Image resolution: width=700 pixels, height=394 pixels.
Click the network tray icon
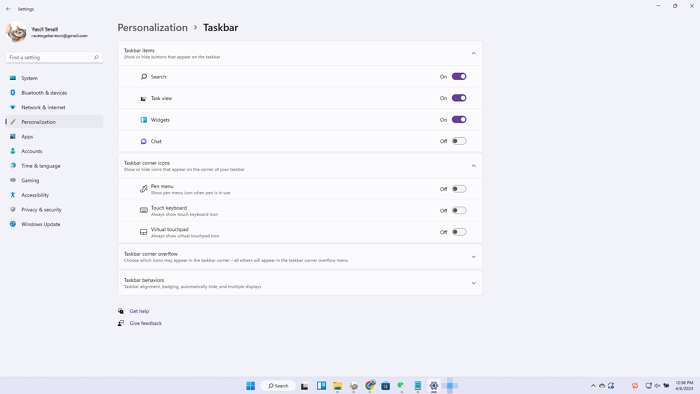[649, 386]
